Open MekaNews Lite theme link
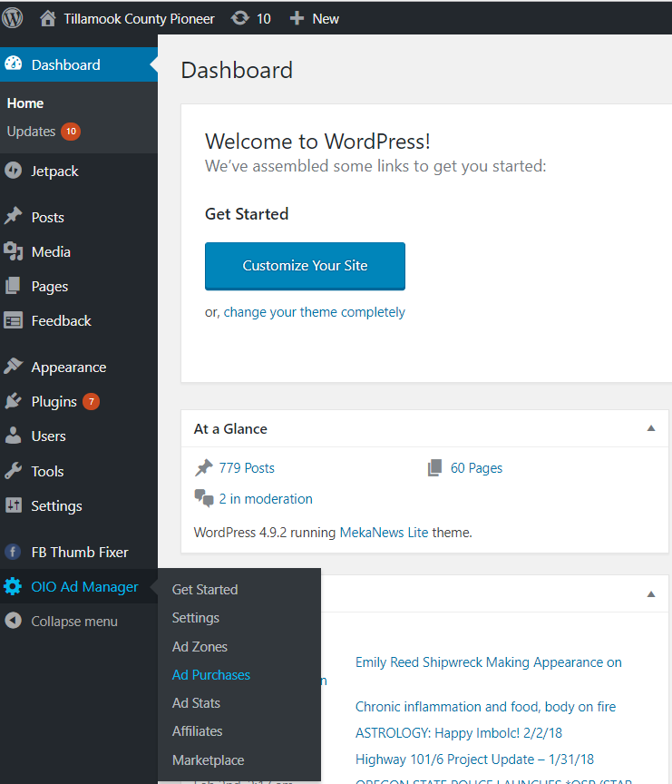This screenshot has width=672, height=784. pos(384,533)
